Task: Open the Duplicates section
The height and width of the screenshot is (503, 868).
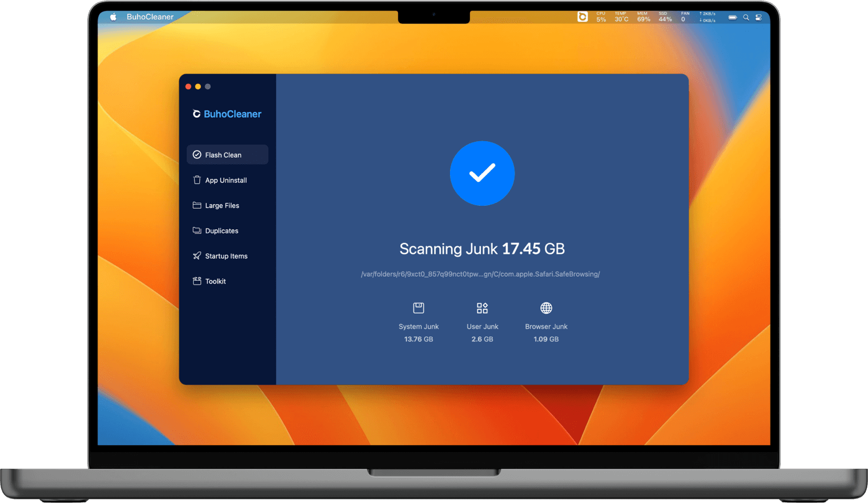Action: click(x=227, y=231)
